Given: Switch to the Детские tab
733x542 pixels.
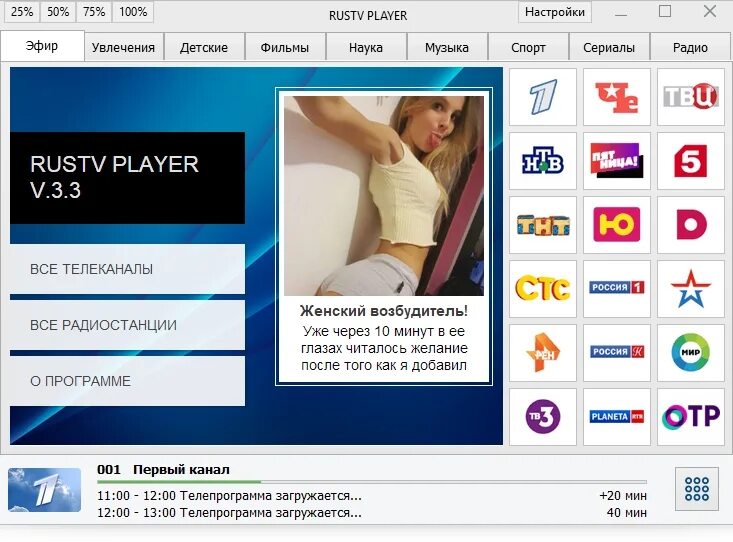Looking at the screenshot, I should point(204,47).
